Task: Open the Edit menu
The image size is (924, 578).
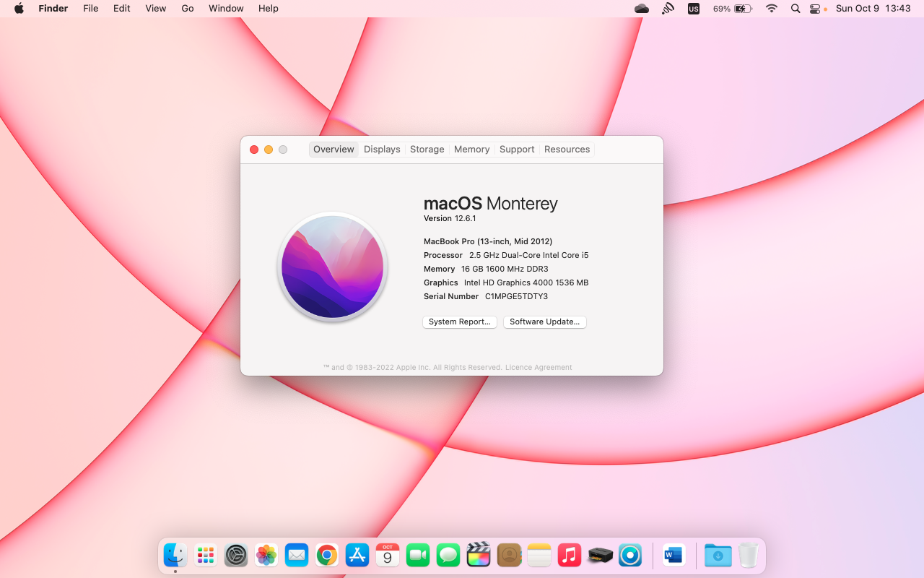Action: [x=121, y=9]
